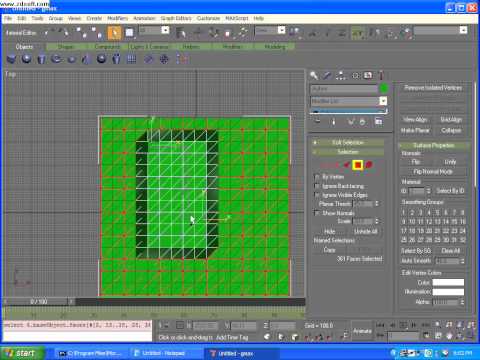Open the Display command panel tab
Image resolution: width=480 pixels, height=360 pixels.
click(x=368, y=76)
